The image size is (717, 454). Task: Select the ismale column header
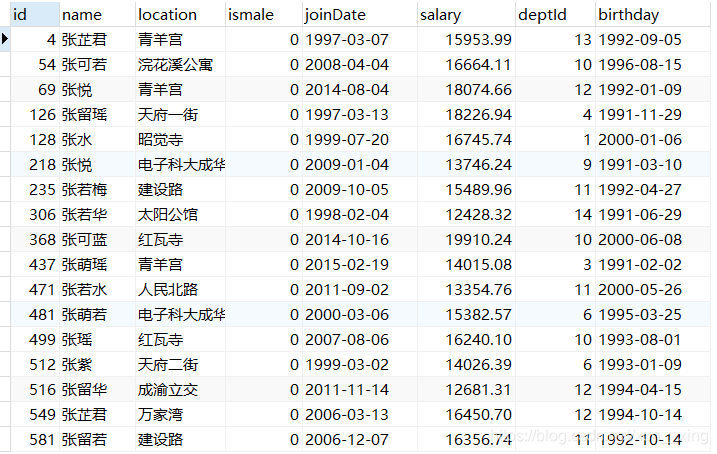[264, 15]
